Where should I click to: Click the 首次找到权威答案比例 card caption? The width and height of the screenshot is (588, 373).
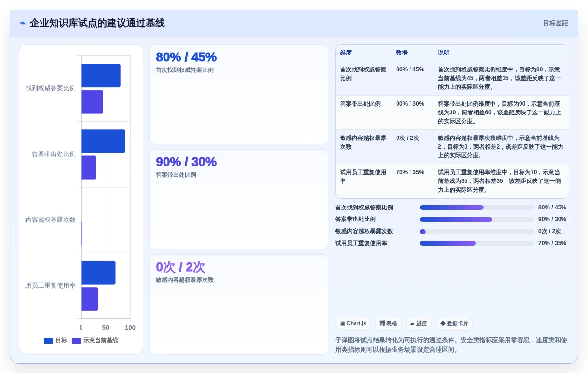185,70
